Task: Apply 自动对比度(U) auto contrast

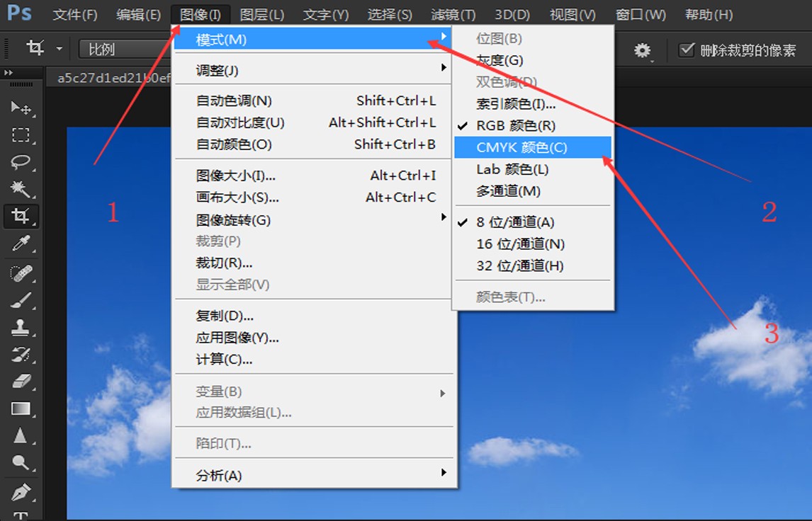Action: coord(313,122)
